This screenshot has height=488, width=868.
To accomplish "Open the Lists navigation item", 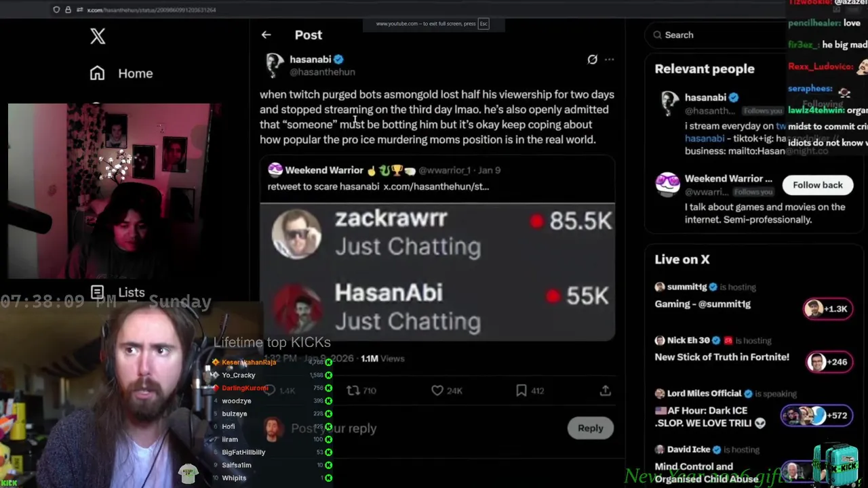I will [118, 292].
